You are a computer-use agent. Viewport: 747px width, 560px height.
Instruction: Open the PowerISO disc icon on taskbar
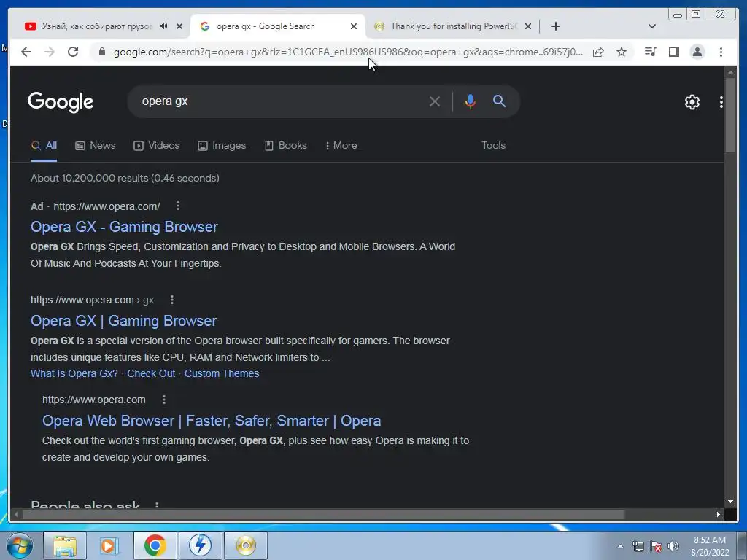[x=245, y=545]
